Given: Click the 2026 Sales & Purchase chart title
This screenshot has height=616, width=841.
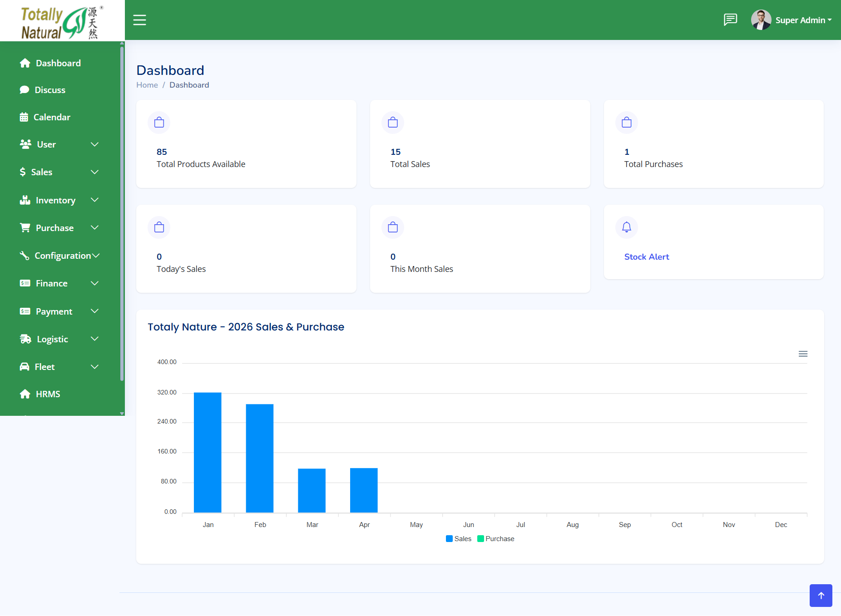Looking at the screenshot, I should [246, 327].
